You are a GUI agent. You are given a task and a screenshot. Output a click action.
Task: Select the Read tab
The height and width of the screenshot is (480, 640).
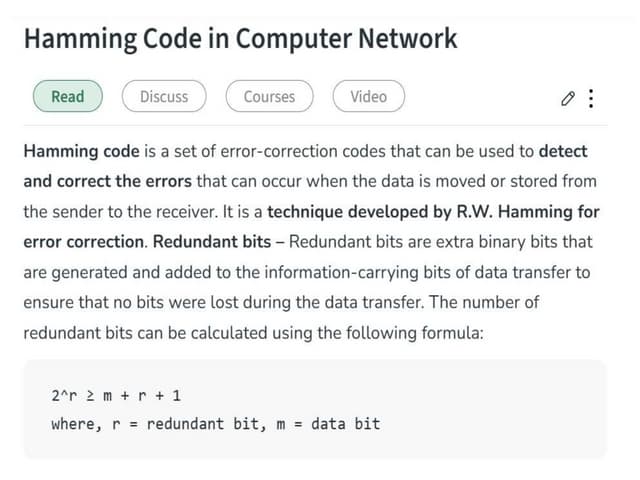67,97
